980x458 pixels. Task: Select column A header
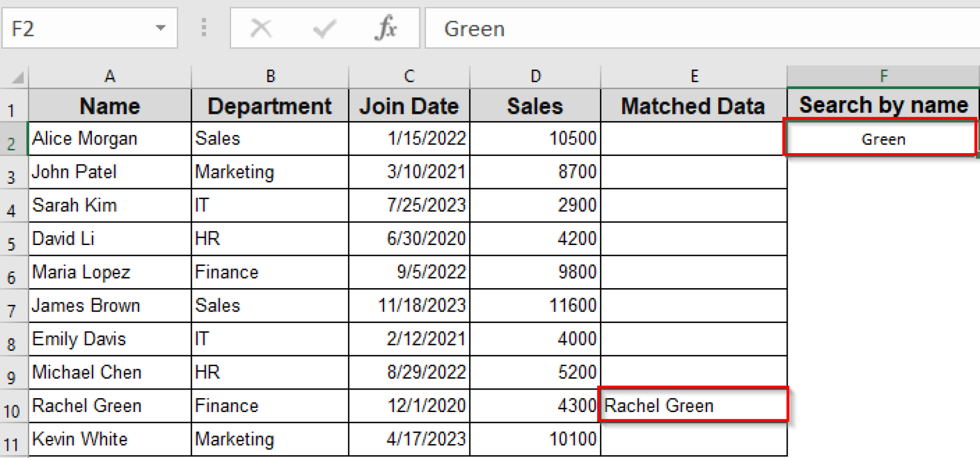point(109,76)
